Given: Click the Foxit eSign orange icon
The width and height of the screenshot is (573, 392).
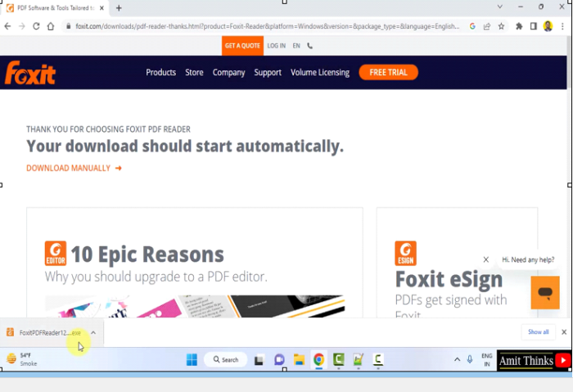Looking at the screenshot, I should (405, 253).
